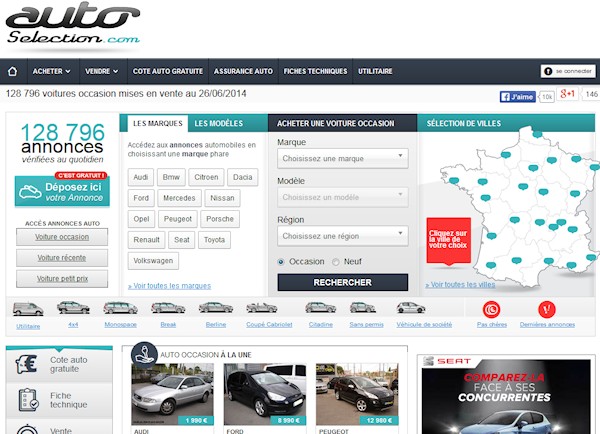Choose the Bmw brand button
This screenshot has height=434, width=600.
pos(171,177)
